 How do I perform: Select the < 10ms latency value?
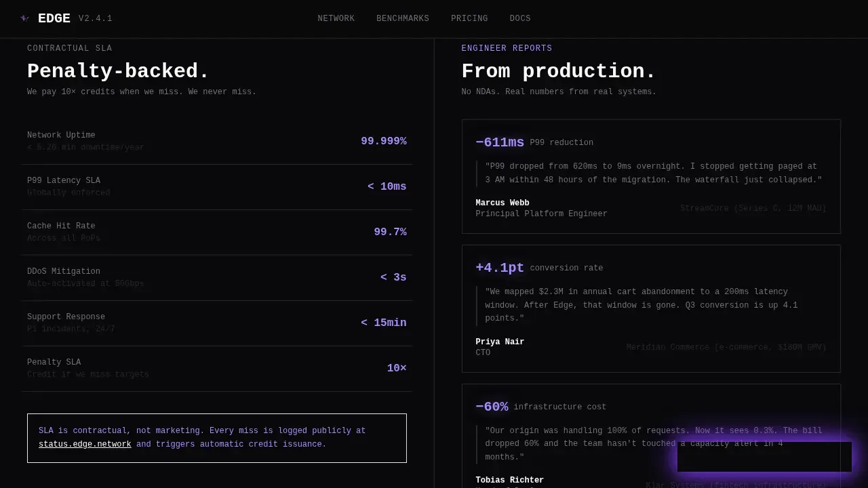coord(387,186)
